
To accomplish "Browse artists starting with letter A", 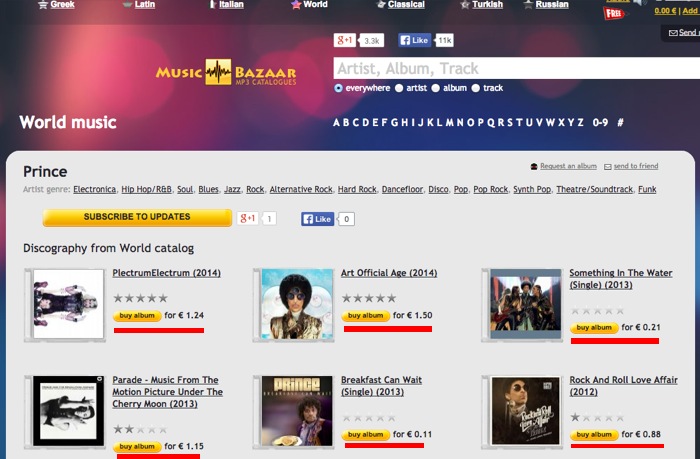I will pyautogui.click(x=336, y=122).
